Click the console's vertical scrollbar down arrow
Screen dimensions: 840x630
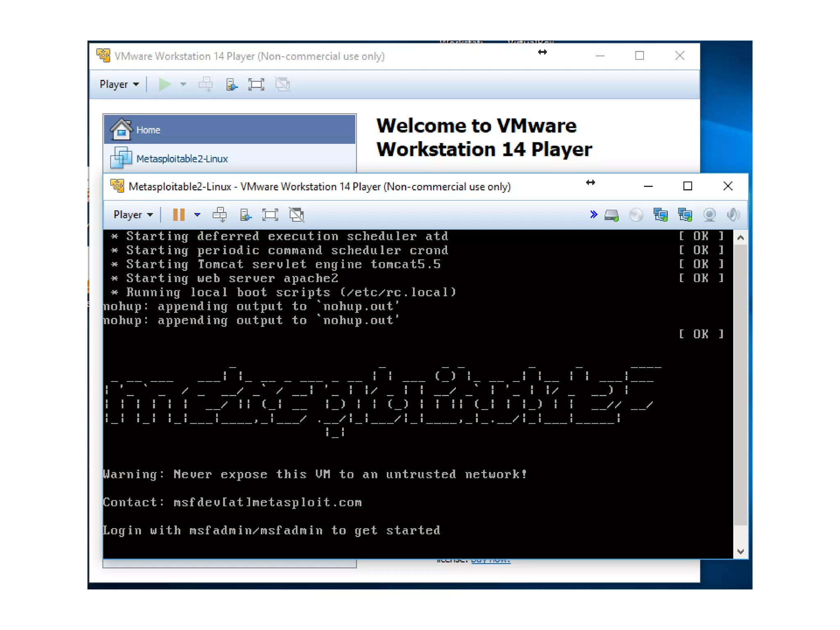[x=740, y=552]
